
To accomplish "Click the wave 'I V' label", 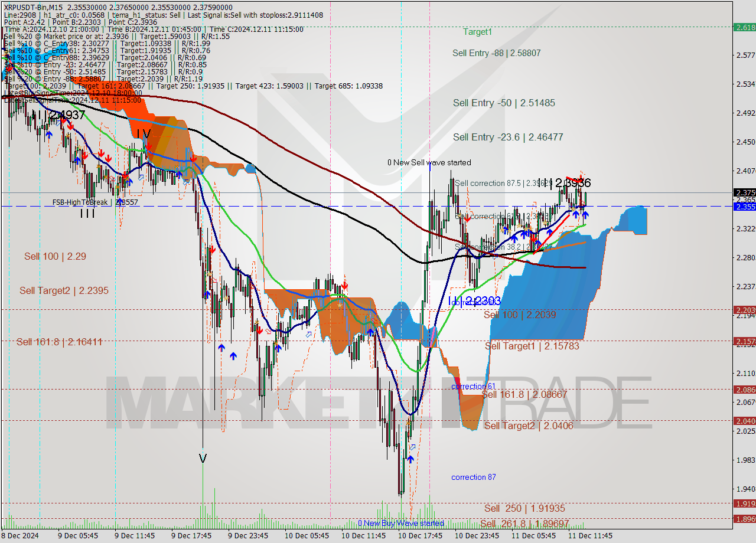I will [x=143, y=134].
